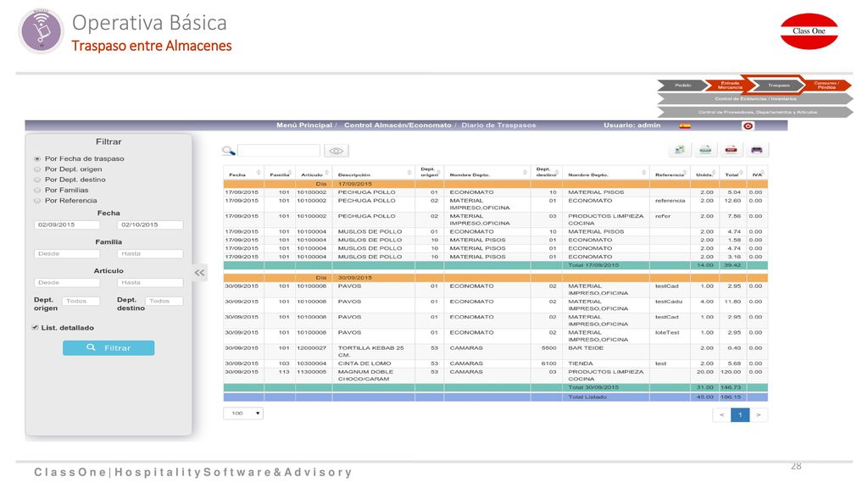Image resolution: width=868 pixels, height=488 pixels.
Task: Open the page size dropdown showing 100
Action: 243,413
